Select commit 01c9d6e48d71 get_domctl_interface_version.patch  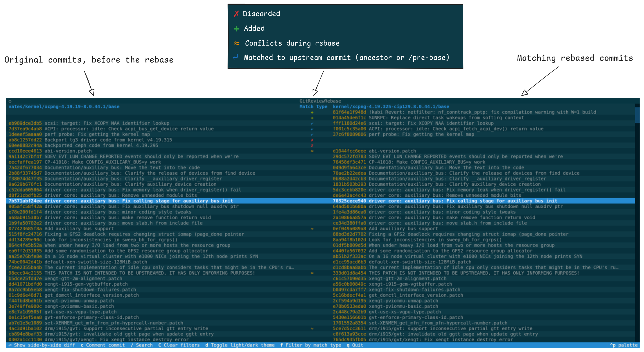pyautogui.click(x=73, y=295)
